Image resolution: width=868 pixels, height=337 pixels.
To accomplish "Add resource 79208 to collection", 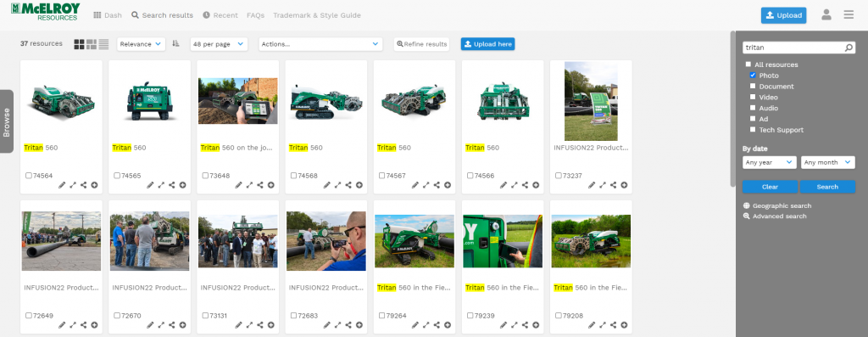I will [624, 325].
